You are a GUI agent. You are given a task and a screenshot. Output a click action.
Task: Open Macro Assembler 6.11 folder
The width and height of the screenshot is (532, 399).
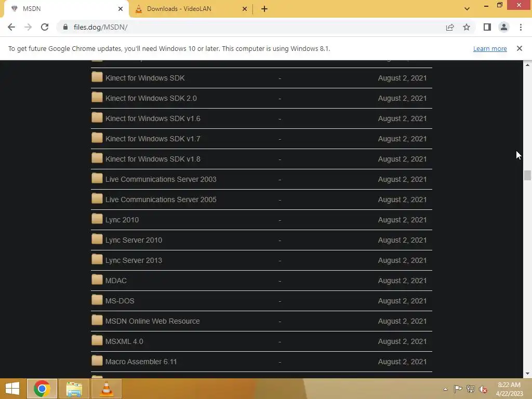[141, 362]
